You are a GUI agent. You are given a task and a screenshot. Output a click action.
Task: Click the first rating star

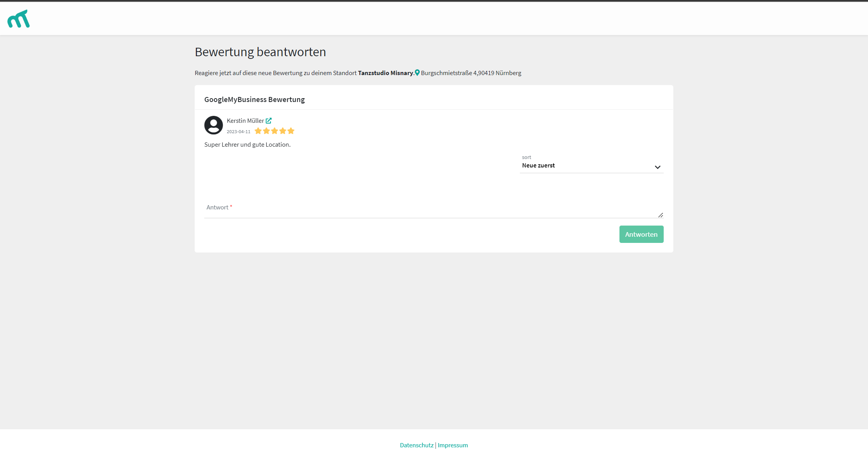tap(258, 131)
